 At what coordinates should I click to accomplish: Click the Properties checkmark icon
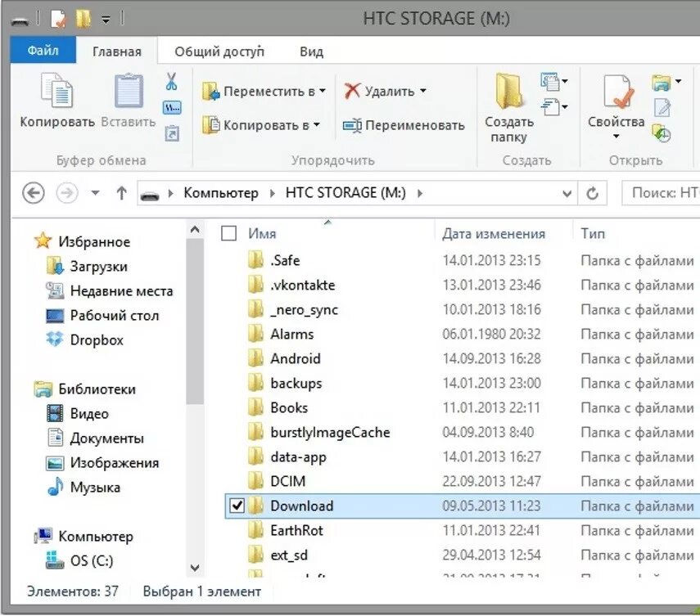click(x=618, y=91)
